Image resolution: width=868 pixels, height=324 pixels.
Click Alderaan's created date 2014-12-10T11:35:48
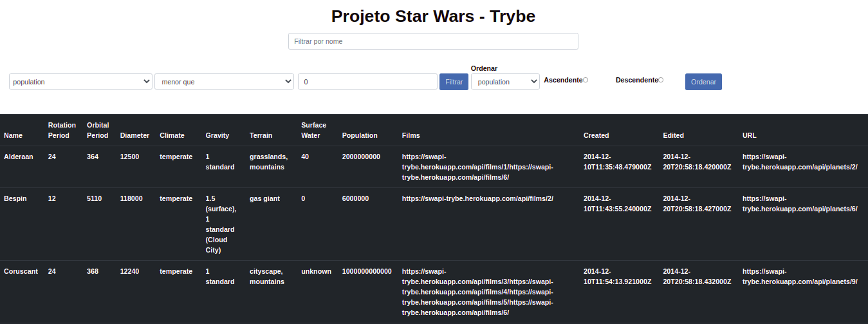[x=618, y=162]
